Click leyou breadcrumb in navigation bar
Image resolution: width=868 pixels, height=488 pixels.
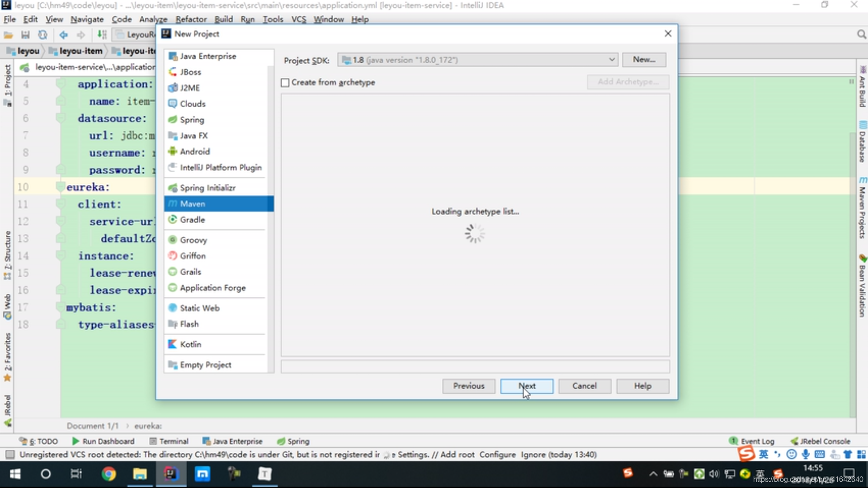[x=24, y=51]
